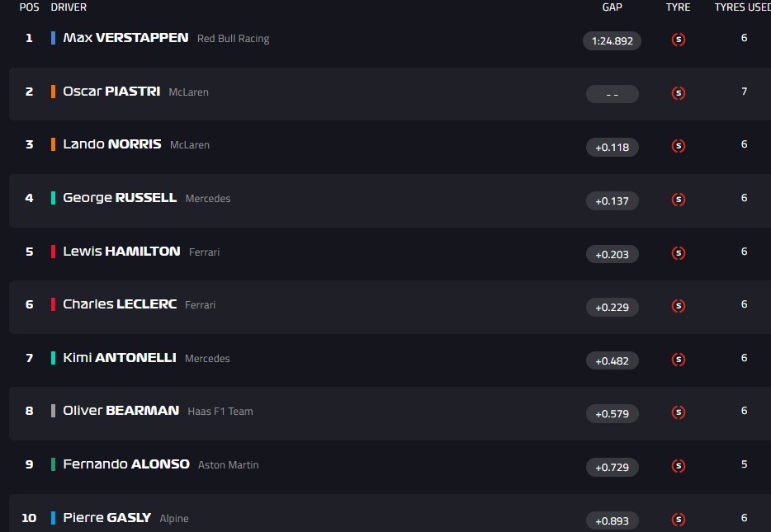Click the Aston Martin team label
This screenshot has width=771, height=532.
pyautogui.click(x=228, y=465)
